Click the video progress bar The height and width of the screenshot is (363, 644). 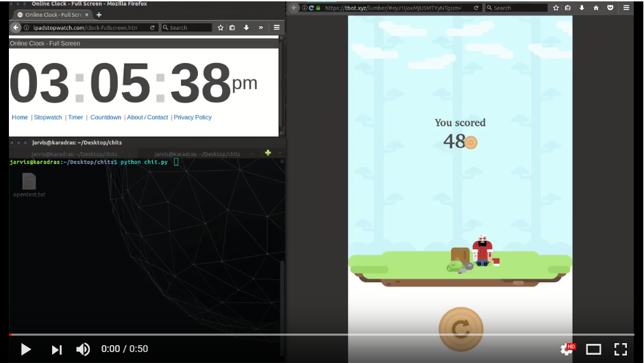[322, 335]
